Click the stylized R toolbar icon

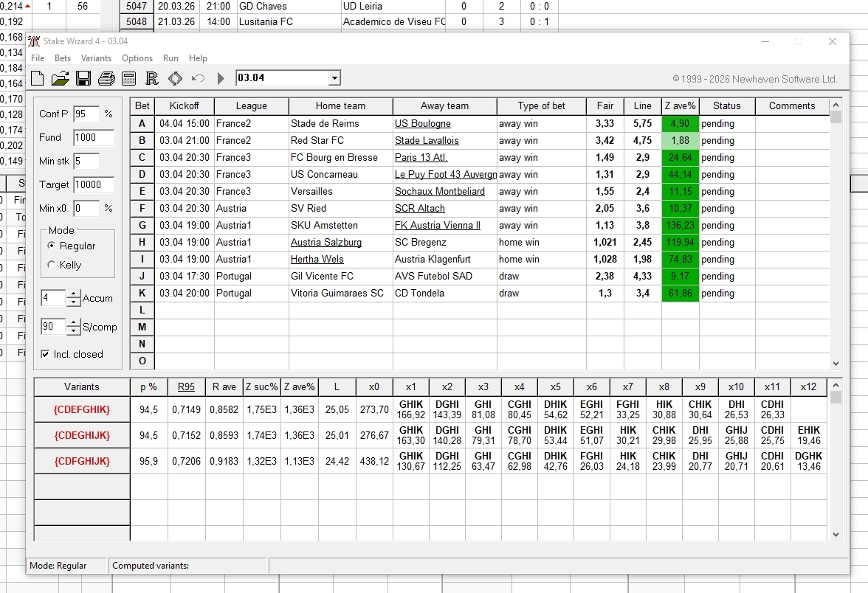click(152, 78)
